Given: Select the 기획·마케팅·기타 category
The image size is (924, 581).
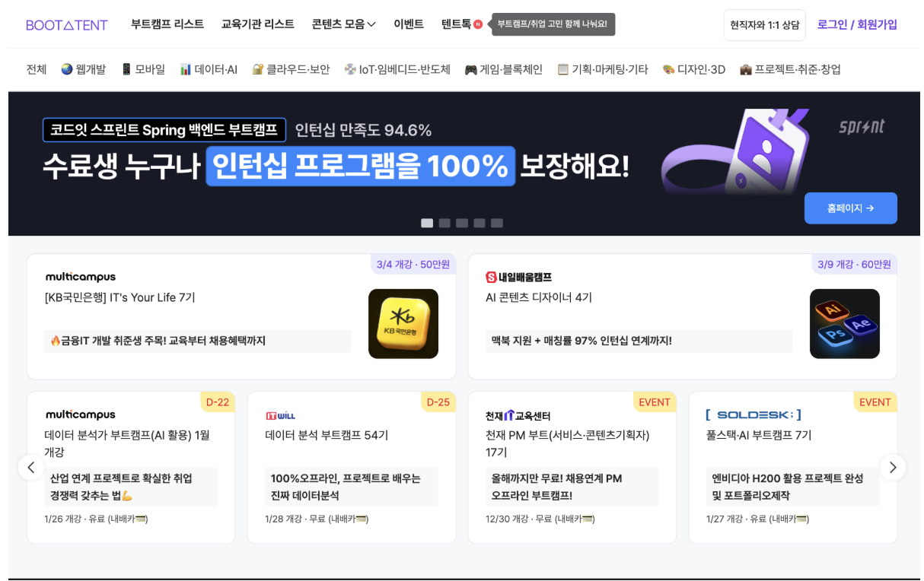Looking at the screenshot, I should [x=603, y=69].
